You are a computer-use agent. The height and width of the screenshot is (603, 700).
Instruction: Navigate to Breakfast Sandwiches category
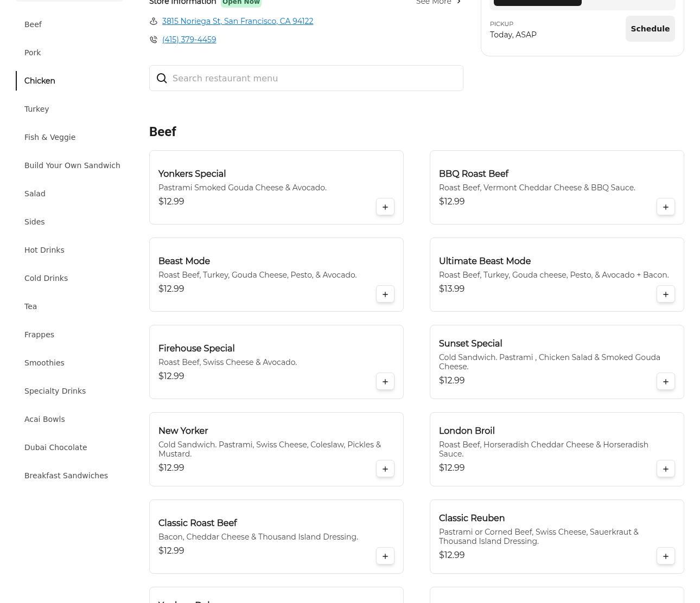[66, 476]
